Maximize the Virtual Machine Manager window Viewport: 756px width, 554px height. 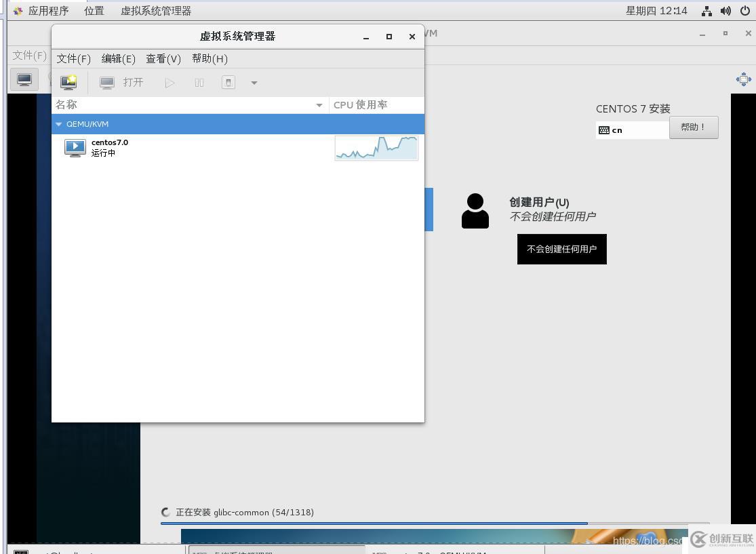click(x=389, y=37)
